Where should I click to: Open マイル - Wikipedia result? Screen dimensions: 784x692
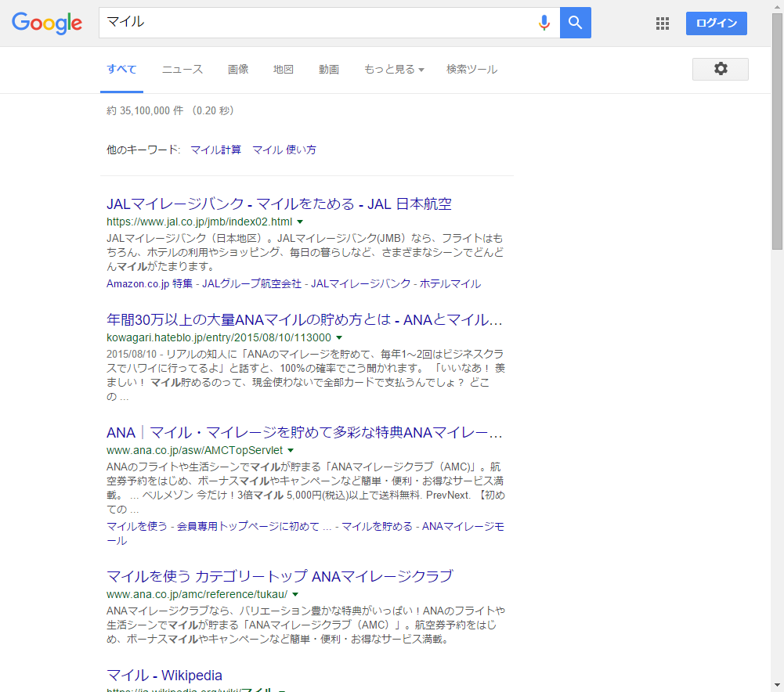164,676
